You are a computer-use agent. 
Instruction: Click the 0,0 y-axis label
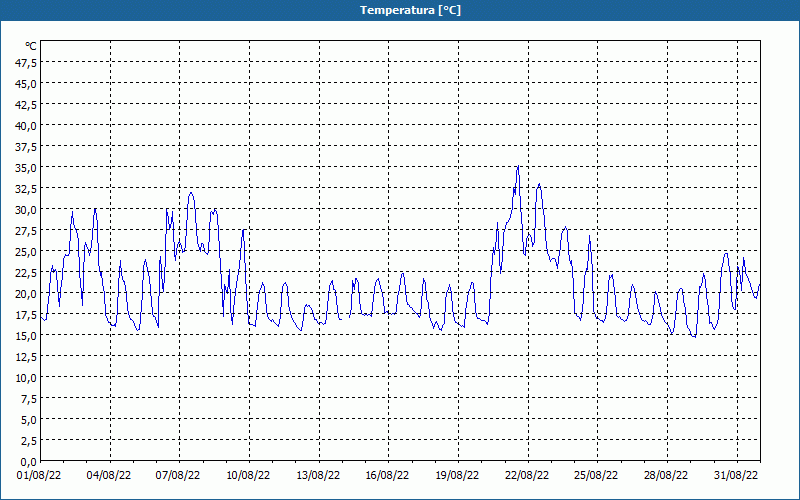(x=29, y=462)
